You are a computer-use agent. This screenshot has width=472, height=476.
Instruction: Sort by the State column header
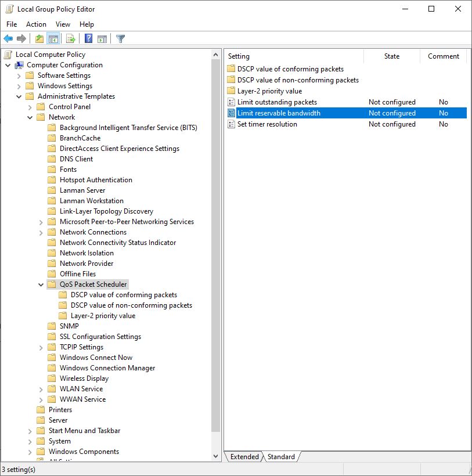coord(391,56)
